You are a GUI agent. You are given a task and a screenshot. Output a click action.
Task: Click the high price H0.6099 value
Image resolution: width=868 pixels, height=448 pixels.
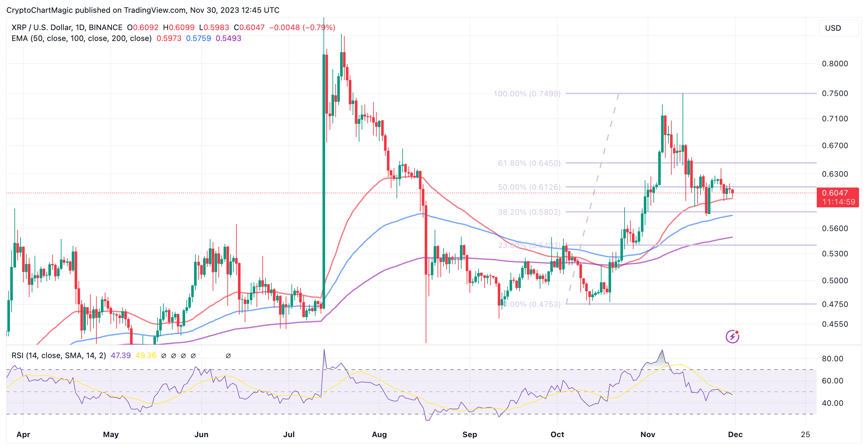pyautogui.click(x=179, y=27)
